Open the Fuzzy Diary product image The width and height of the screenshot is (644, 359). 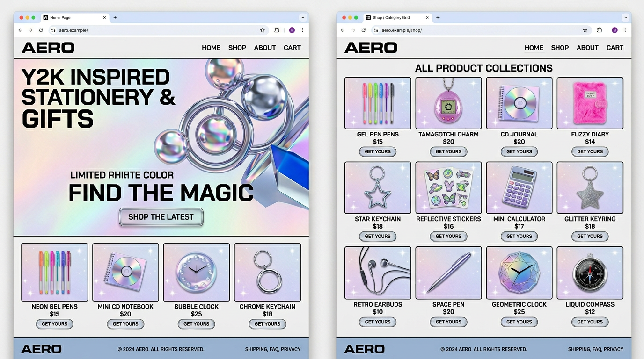tap(590, 103)
